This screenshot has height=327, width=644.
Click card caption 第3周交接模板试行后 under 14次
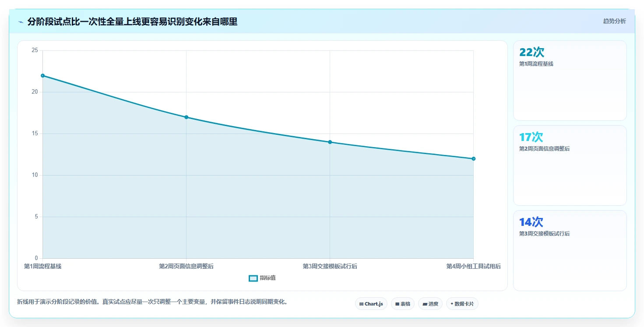(545, 234)
